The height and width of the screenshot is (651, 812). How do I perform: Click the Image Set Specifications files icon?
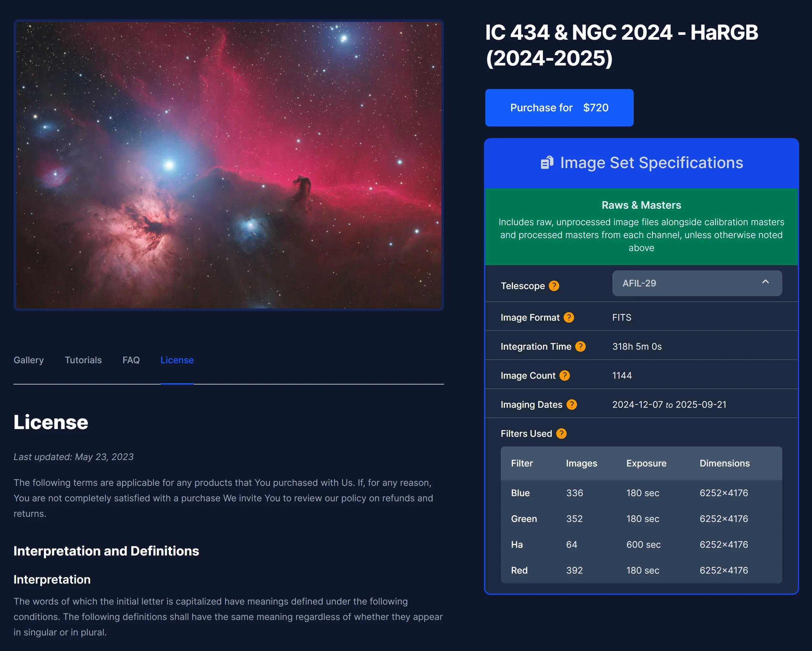tap(547, 163)
